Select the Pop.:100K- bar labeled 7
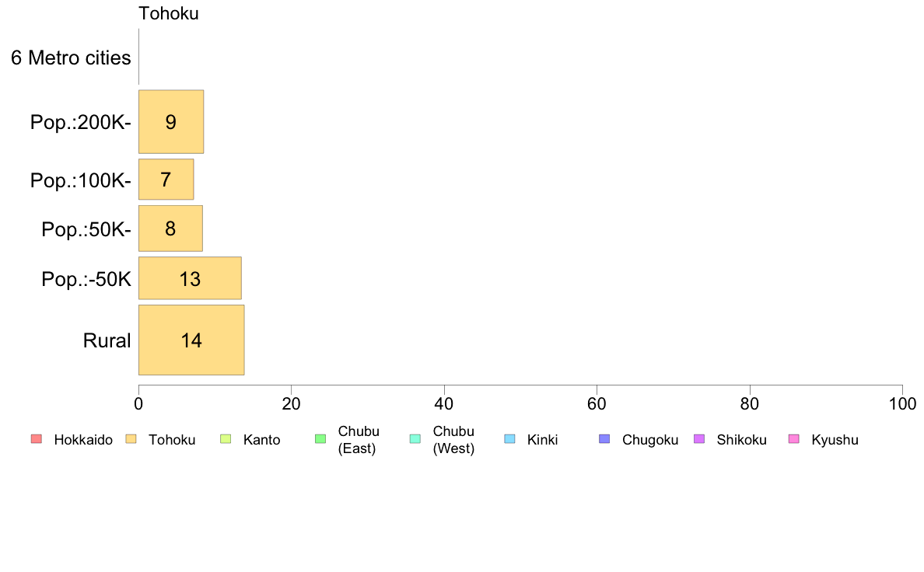Screen dimensions: 924x572 point(166,179)
